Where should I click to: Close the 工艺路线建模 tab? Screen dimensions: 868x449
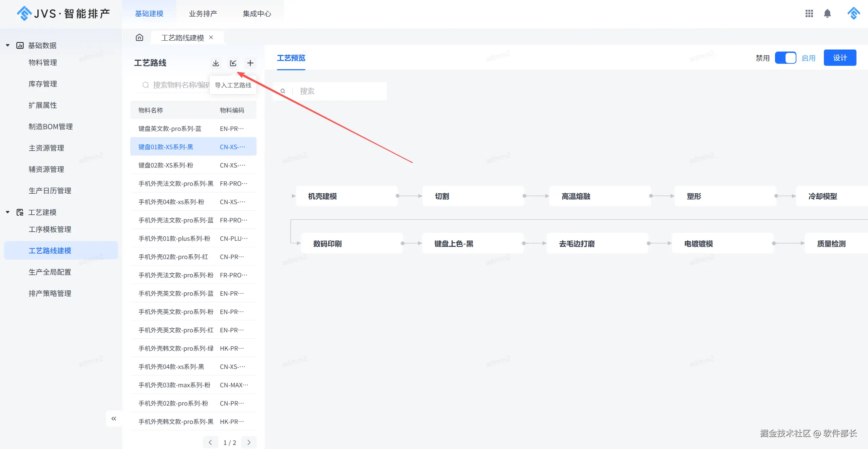click(211, 37)
